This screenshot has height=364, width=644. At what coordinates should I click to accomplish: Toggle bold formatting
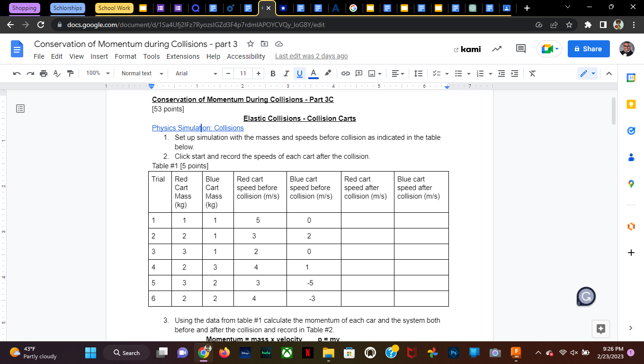point(273,73)
